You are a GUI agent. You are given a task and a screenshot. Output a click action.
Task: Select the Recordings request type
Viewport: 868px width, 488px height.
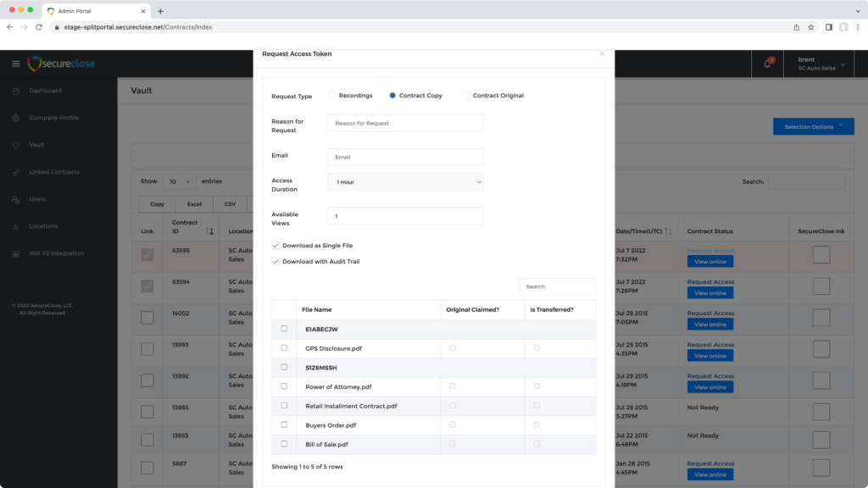coord(332,96)
